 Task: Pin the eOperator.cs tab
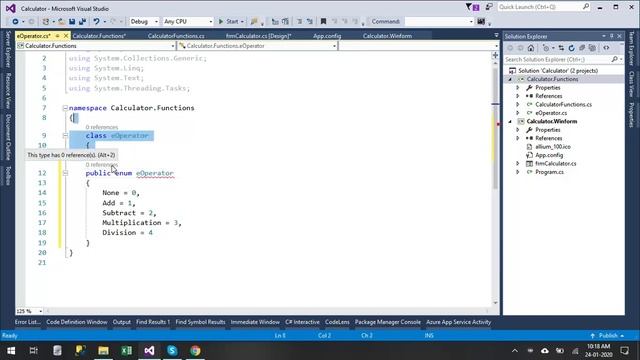tap(58, 36)
